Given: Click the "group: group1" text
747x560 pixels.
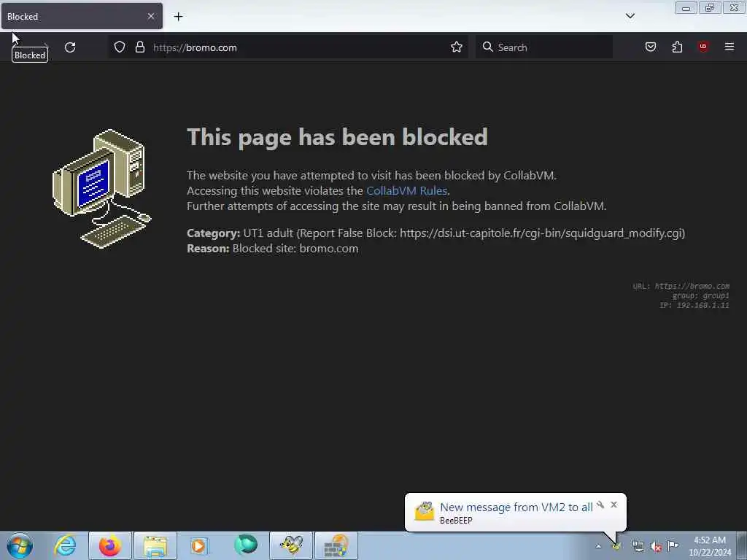Looking at the screenshot, I should [700, 295].
